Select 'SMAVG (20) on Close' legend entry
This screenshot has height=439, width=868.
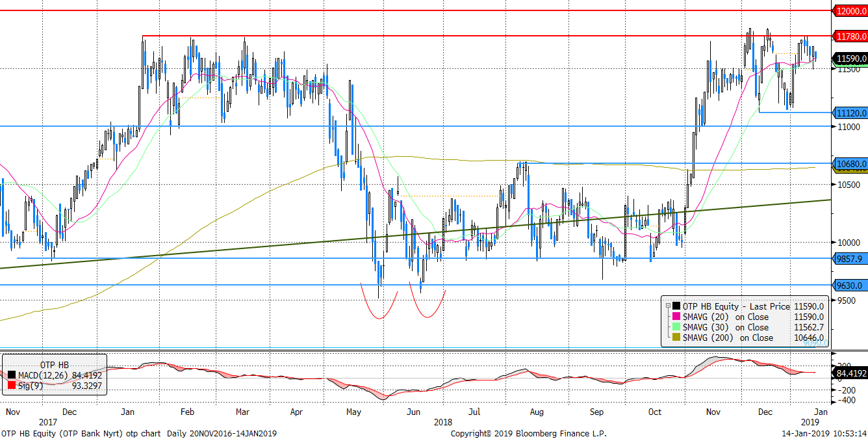(725, 317)
